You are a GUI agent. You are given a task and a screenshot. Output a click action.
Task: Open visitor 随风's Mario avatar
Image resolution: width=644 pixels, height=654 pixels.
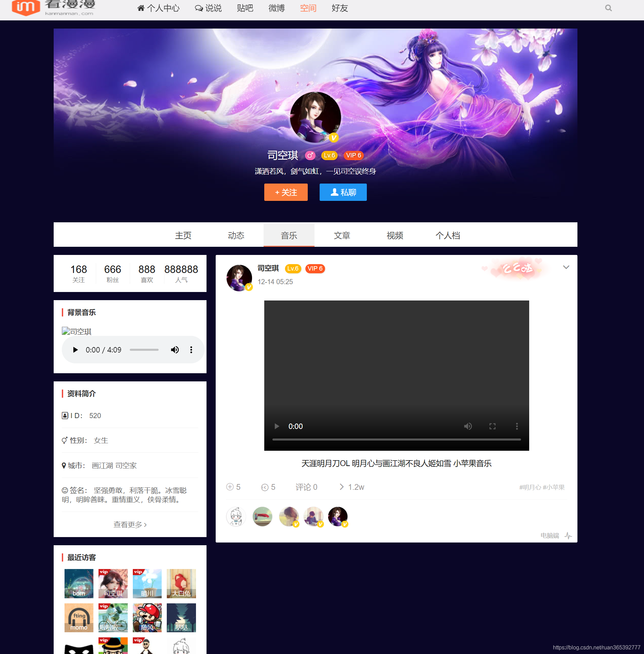click(147, 618)
